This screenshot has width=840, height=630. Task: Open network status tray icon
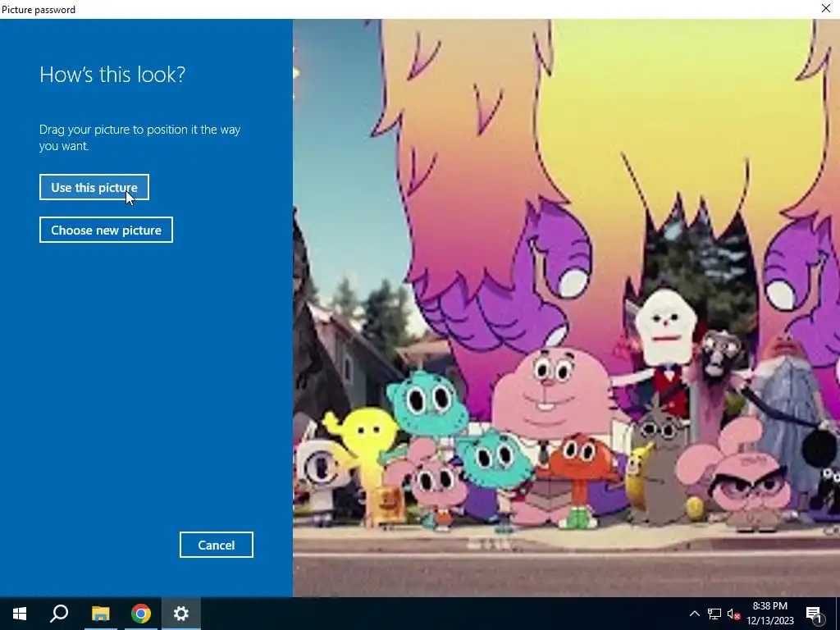[714, 614]
